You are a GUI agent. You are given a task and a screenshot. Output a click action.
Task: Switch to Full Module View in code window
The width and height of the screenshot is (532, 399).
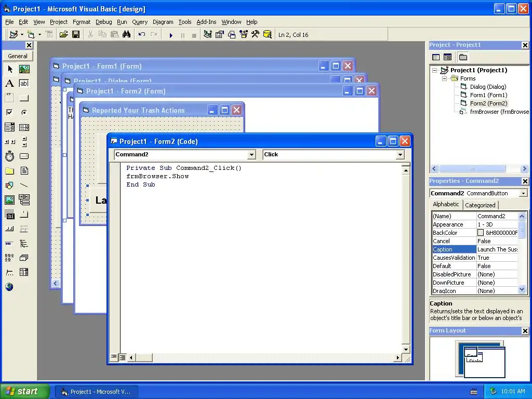pyautogui.click(x=123, y=357)
